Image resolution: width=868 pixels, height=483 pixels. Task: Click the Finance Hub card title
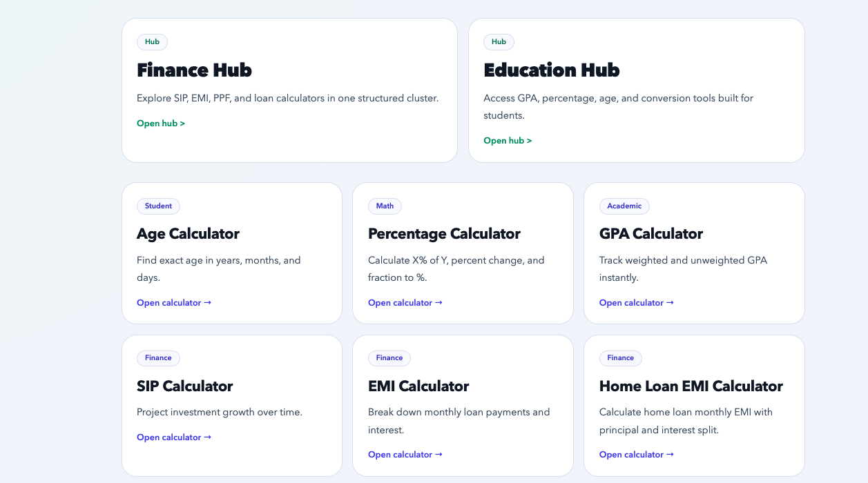(x=194, y=70)
